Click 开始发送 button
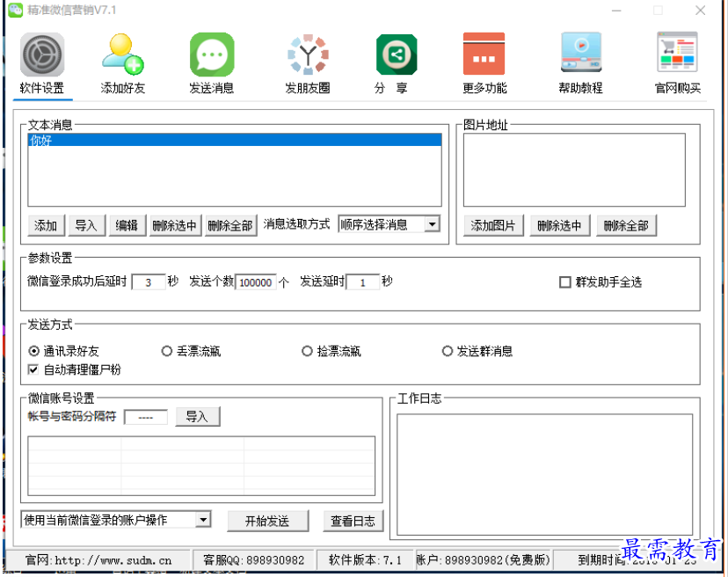Image resolution: width=728 pixels, height=577 pixels. tap(267, 521)
